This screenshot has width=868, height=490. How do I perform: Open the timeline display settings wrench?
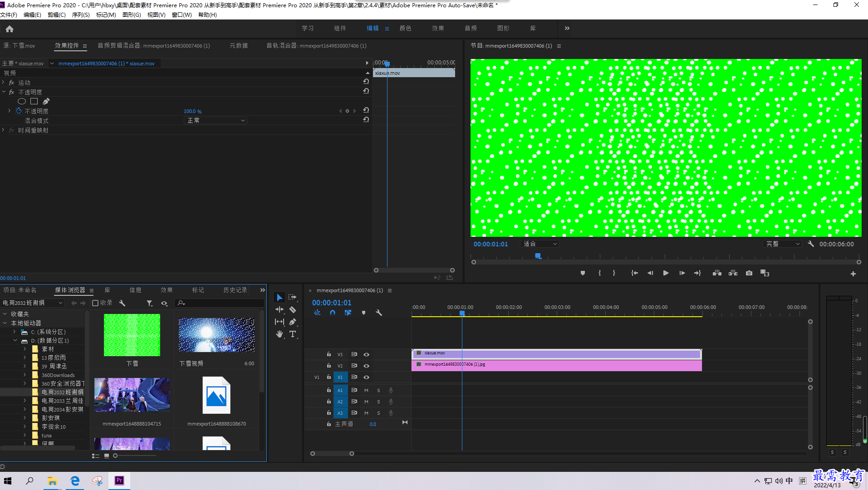click(x=379, y=313)
